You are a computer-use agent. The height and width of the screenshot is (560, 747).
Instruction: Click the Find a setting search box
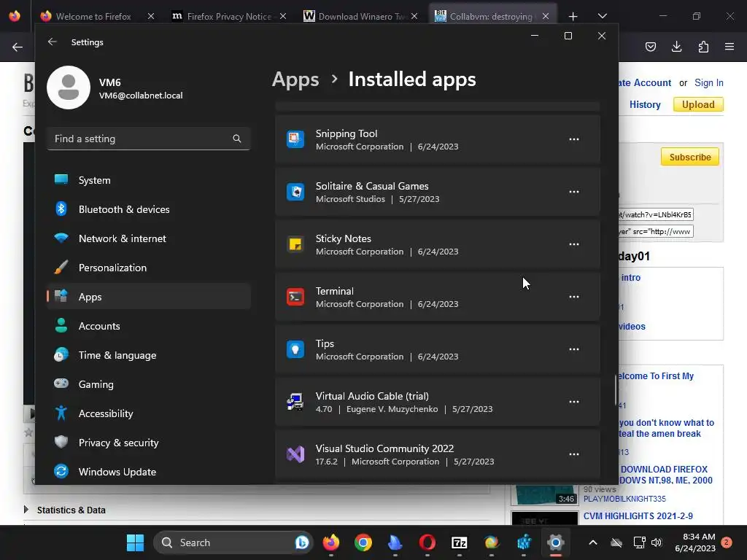149,139
